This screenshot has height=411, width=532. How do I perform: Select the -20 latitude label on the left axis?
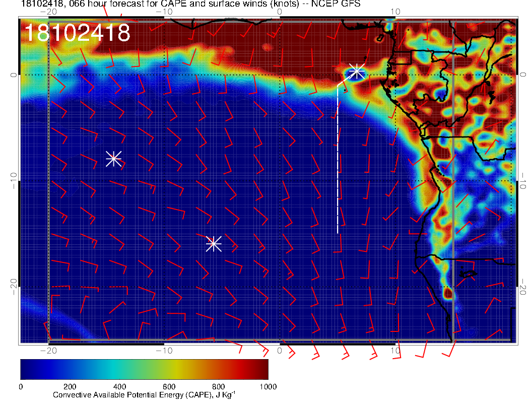click(13, 287)
